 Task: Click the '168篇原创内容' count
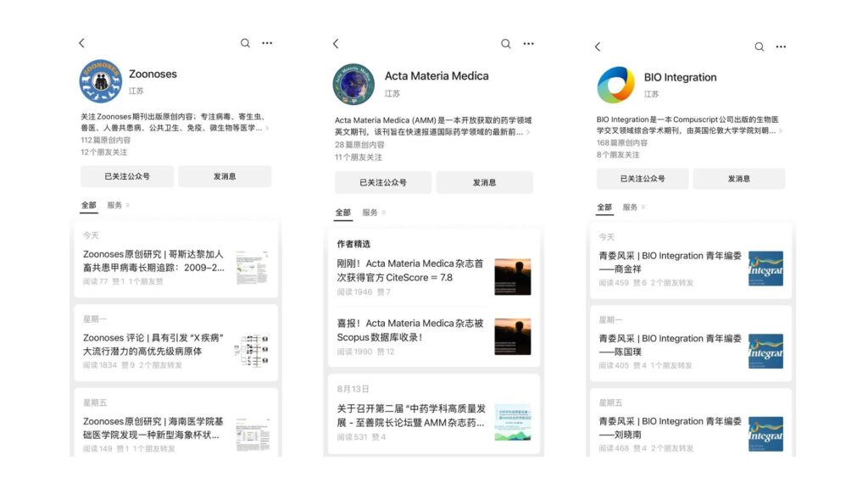click(x=621, y=142)
